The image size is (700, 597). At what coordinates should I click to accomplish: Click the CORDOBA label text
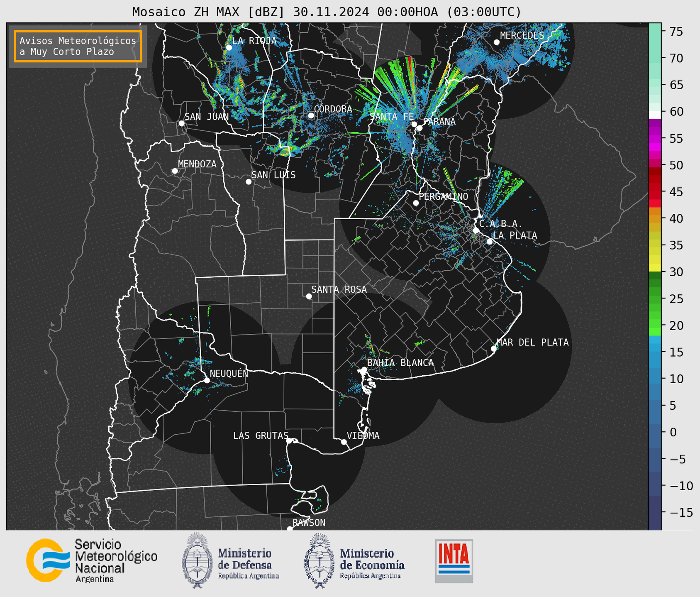tap(333, 109)
